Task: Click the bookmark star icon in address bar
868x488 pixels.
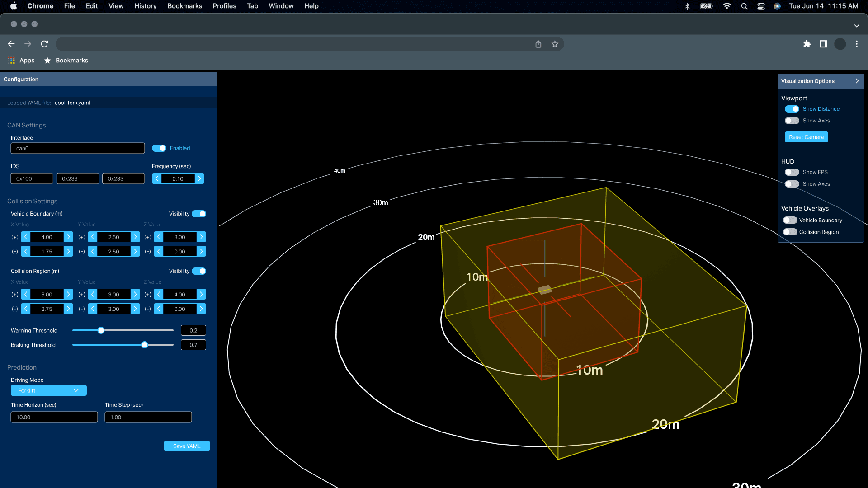Action: coord(555,44)
